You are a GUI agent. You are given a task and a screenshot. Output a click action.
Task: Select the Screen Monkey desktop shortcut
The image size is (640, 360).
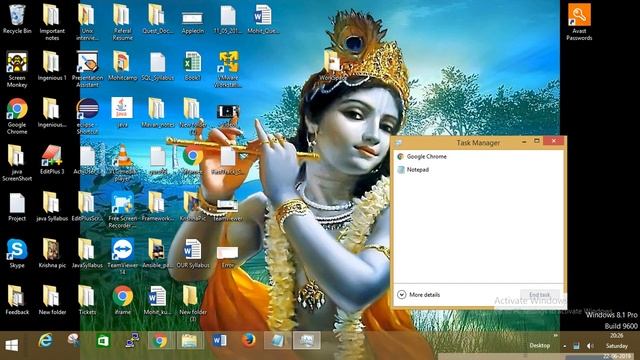pos(17,69)
